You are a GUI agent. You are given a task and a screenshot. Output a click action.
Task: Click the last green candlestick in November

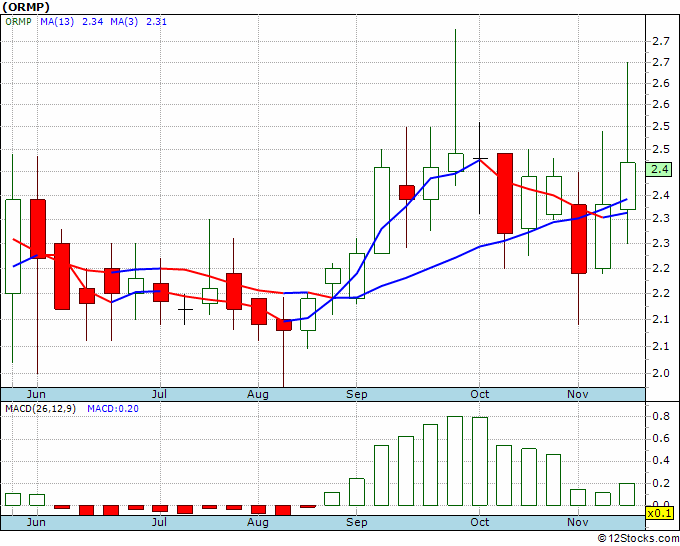(628, 186)
